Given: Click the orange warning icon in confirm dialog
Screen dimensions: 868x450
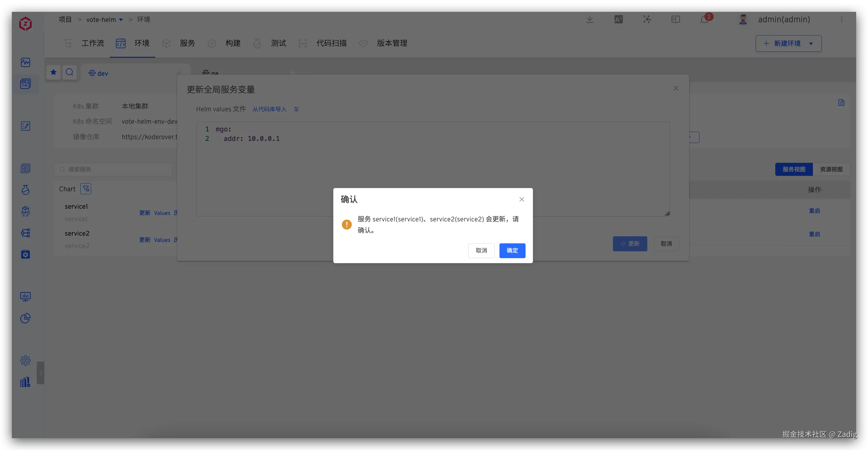Looking at the screenshot, I should tap(346, 224).
